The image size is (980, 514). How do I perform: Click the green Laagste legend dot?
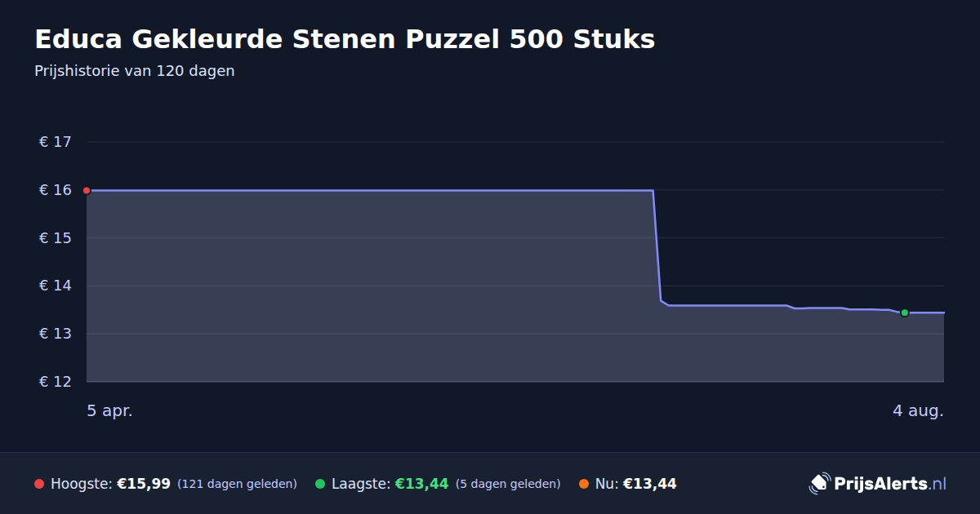click(320, 484)
